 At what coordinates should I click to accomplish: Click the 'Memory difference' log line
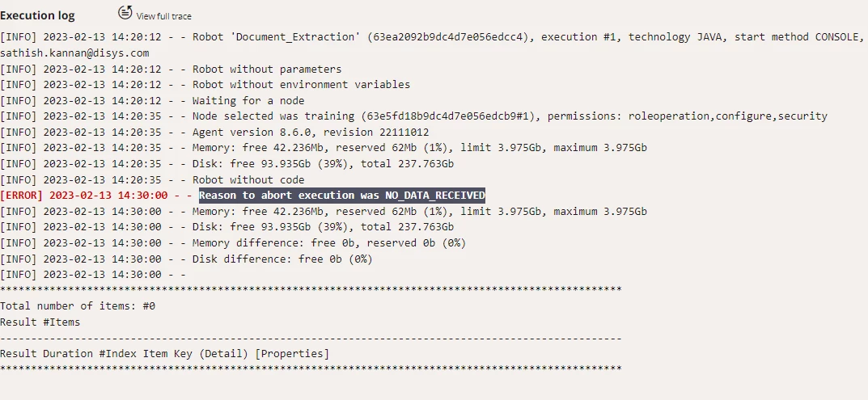(233, 243)
